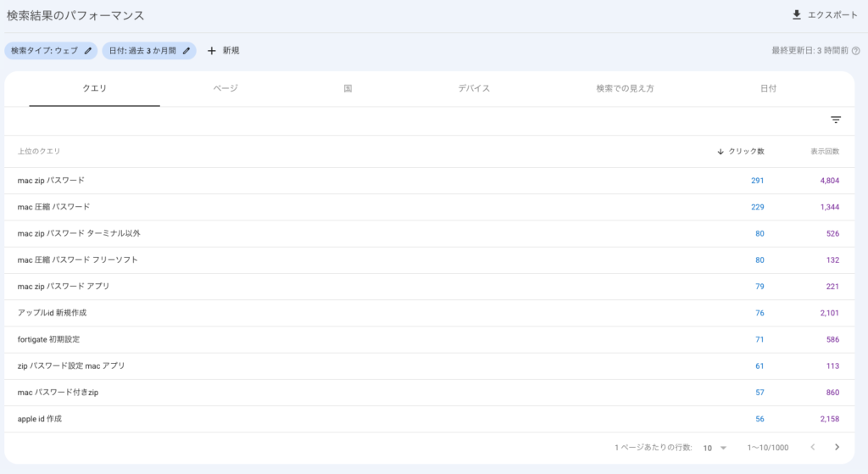Click the 日付: 過去 3 か月間 filter chip

point(149,51)
